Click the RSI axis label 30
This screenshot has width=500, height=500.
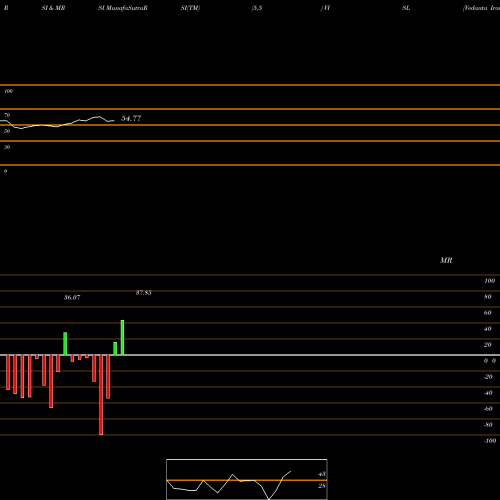click(7, 147)
